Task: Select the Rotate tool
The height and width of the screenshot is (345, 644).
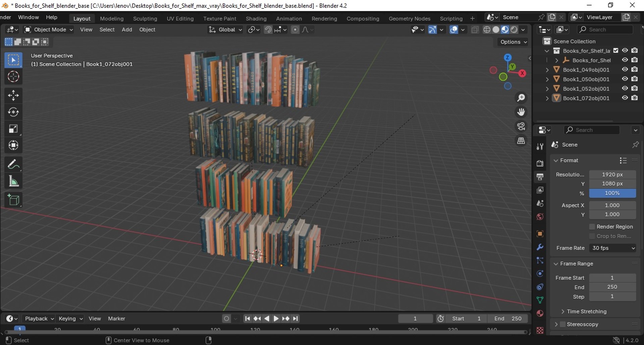Action: [x=13, y=112]
